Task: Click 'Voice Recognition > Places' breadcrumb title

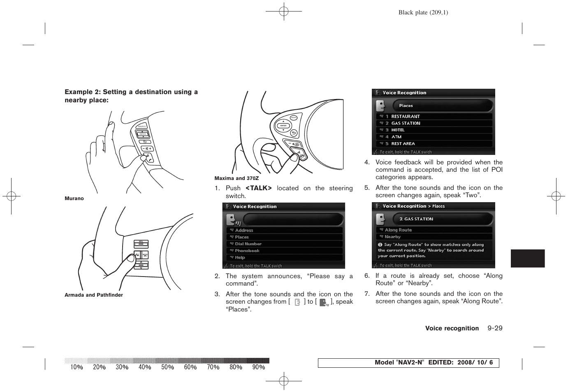Action: pos(414,206)
